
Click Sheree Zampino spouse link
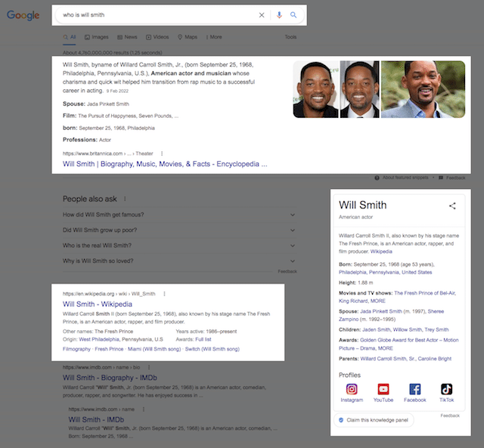[x=392, y=315]
